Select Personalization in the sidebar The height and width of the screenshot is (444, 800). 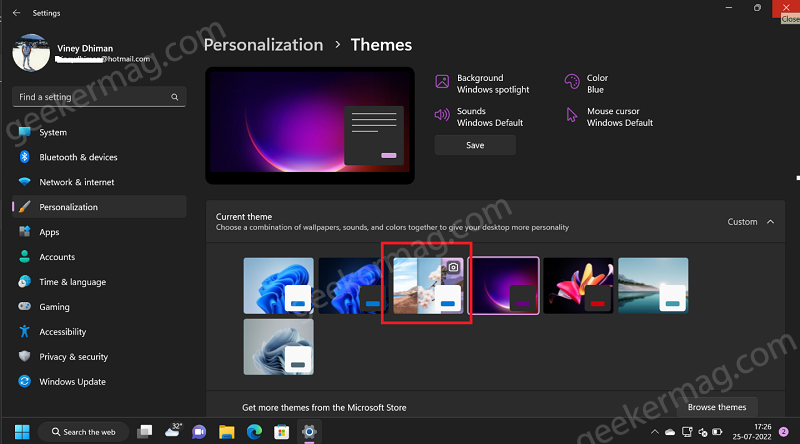[x=99, y=207]
